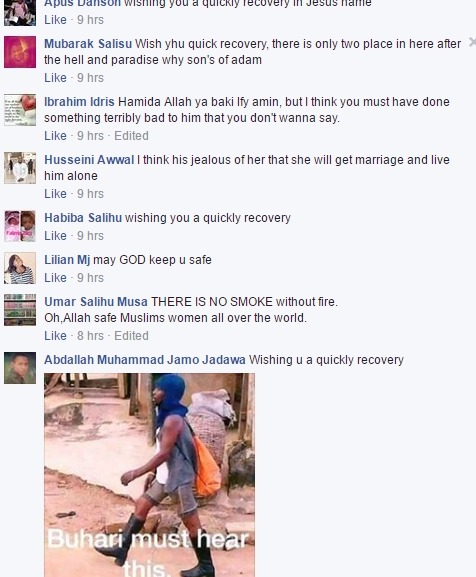Open Ibrahim Idris's profile picture

point(20,110)
